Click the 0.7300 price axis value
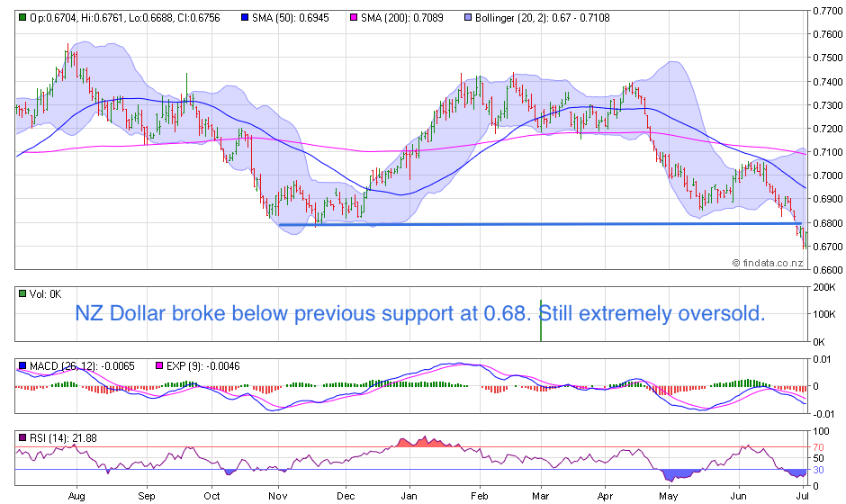The width and height of the screenshot is (846, 504). [x=828, y=104]
